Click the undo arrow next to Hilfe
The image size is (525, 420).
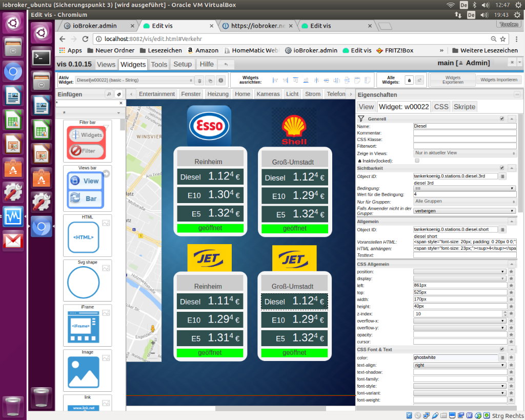[x=226, y=64]
